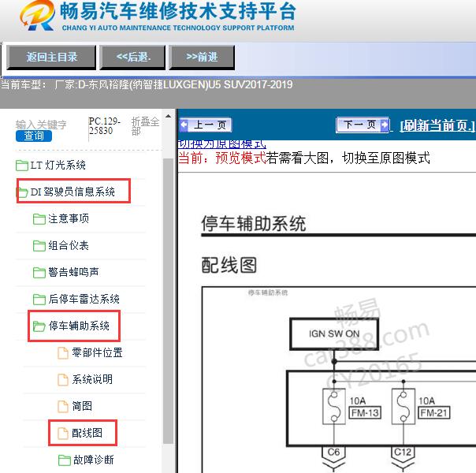Click 折叠全部 to collapse all
This screenshot has width=476, height=473.
146,126
